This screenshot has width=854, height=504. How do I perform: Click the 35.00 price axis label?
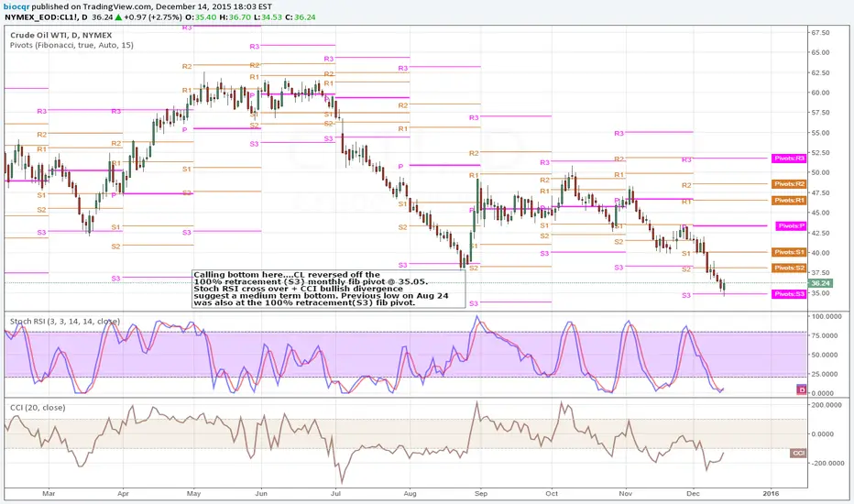pos(820,293)
